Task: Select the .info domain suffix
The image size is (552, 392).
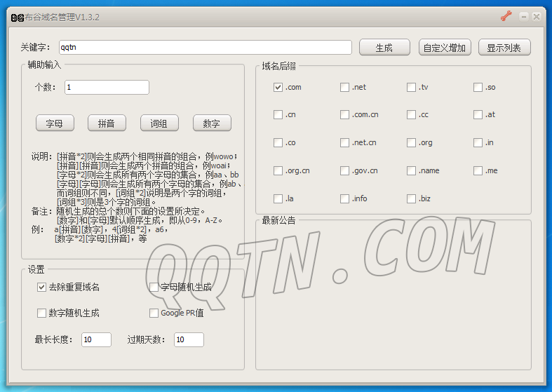Action: (x=345, y=198)
